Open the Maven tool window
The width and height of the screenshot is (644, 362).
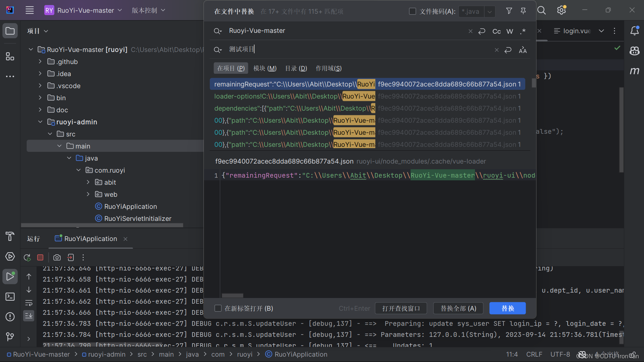[x=635, y=71]
